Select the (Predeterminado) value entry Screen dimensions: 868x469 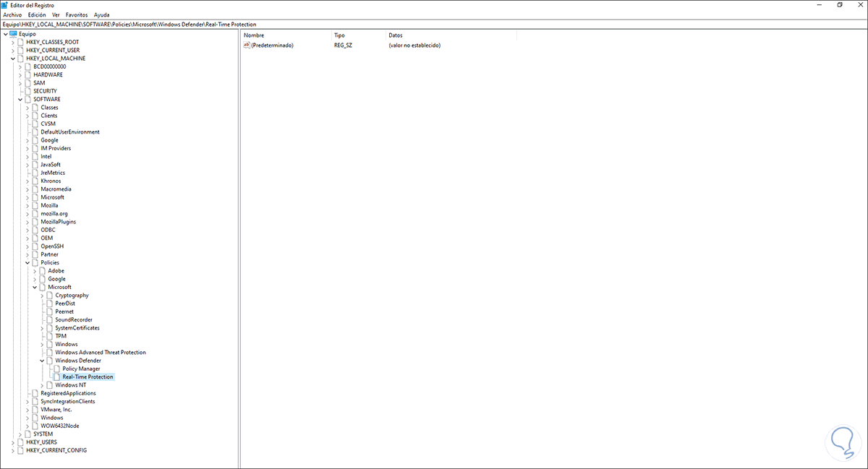[x=271, y=45]
